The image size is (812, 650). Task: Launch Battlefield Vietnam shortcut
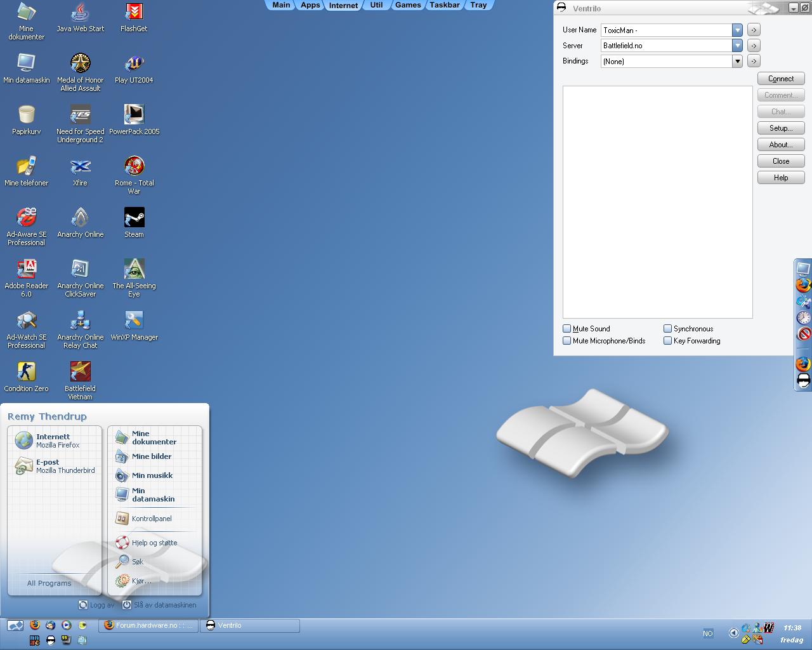coord(81,380)
